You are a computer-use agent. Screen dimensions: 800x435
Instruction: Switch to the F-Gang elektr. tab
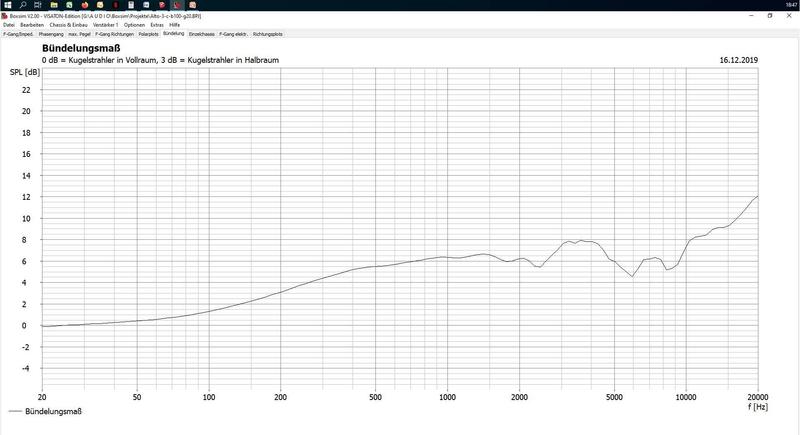tap(233, 34)
